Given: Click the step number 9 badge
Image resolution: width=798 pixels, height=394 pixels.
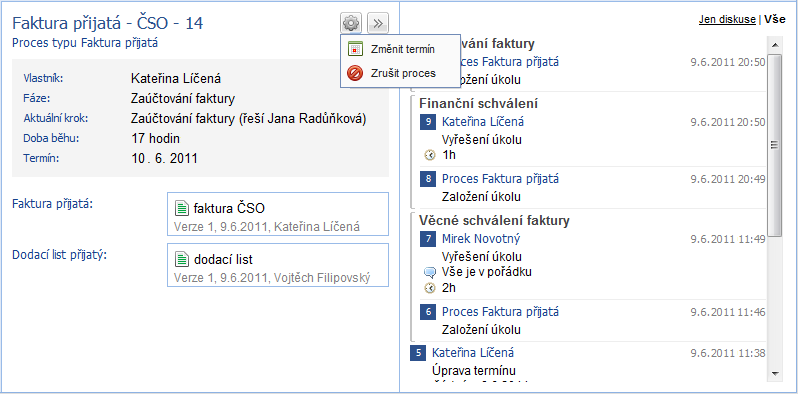Looking at the screenshot, I should (428, 122).
